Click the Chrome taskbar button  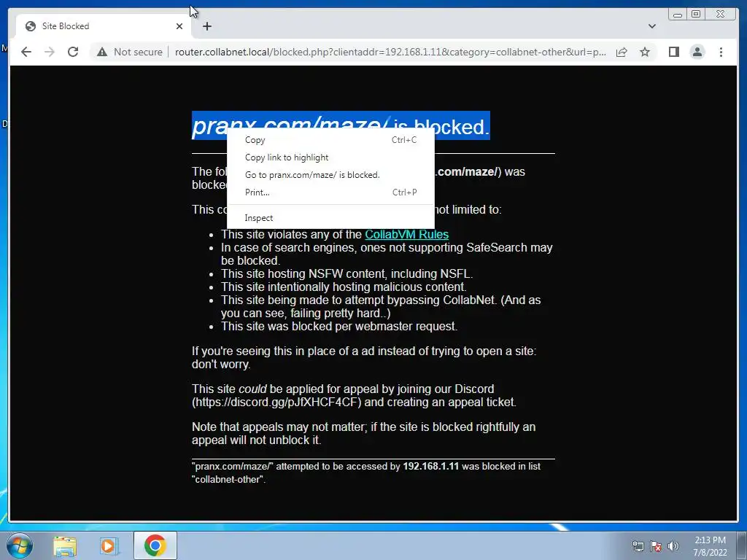coord(155,545)
